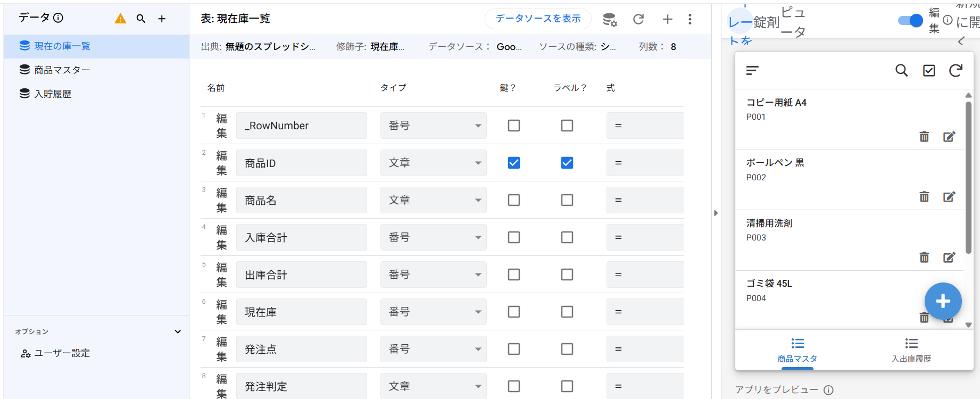Switch to the 入出庫履歴 preview tab
980x399 pixels.
coord(911,350)
